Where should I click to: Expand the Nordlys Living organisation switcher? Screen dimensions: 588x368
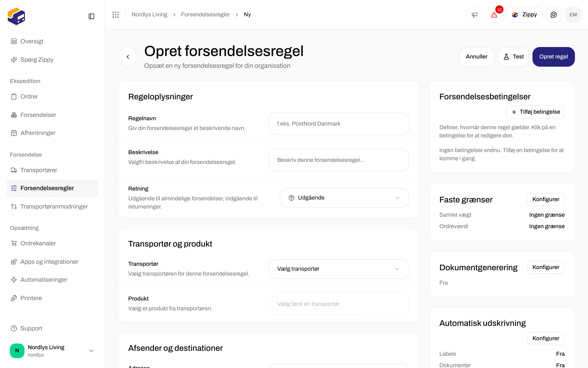pos(52,351)
